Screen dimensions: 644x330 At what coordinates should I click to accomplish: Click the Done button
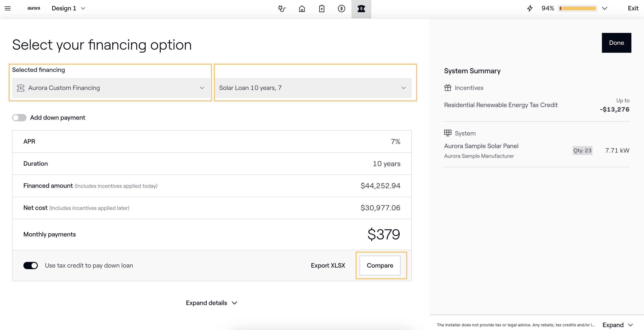pos(616,43)
